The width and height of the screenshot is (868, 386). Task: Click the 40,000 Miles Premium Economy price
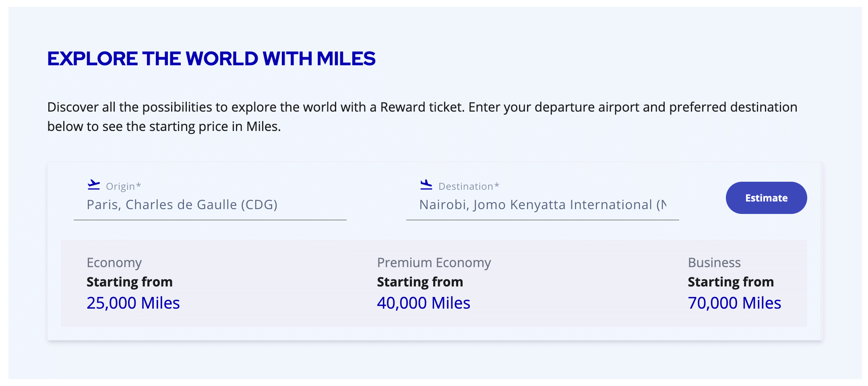point(423,303)
